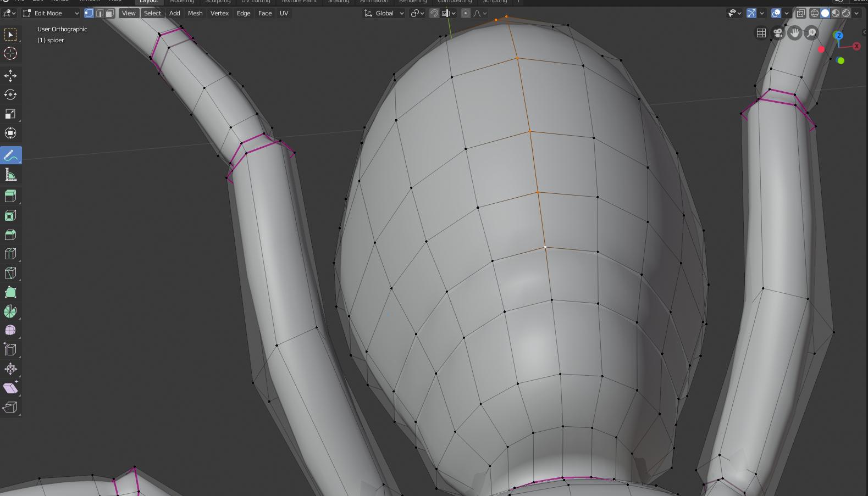Open Global transform orientation dropdown

click(384, 13)
